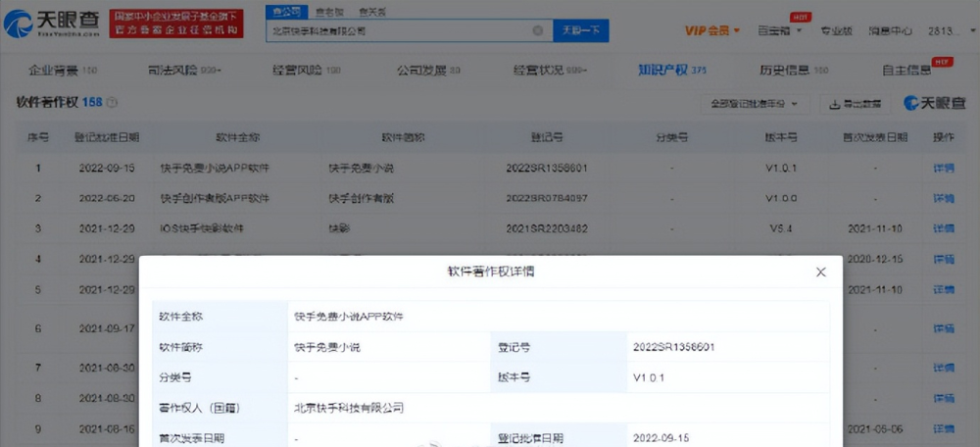
Task: Open the 经营状况 section tab
Action: [550, 71]
